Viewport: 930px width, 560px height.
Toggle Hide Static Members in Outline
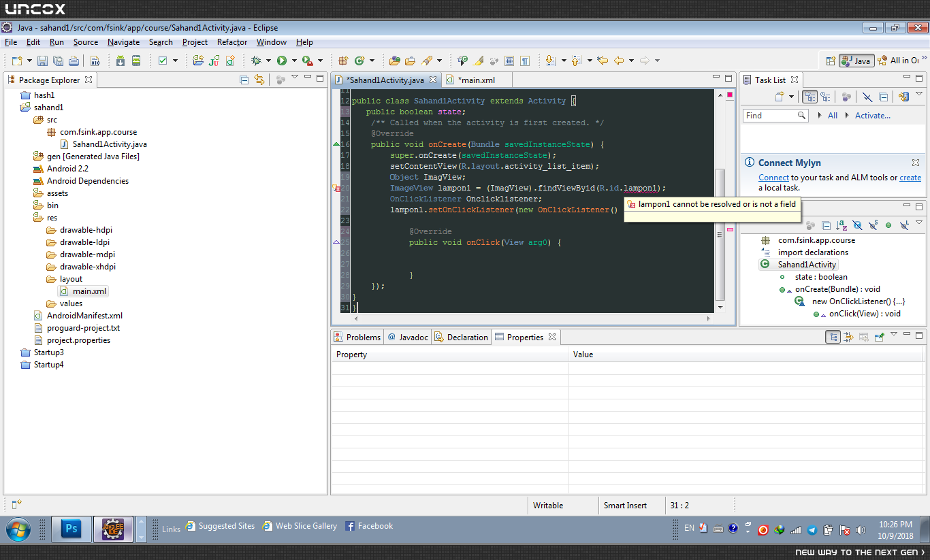pos(873,224)
